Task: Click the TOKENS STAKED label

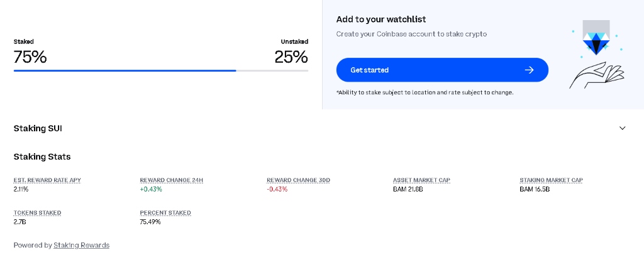Action: (x=37, y=213)
